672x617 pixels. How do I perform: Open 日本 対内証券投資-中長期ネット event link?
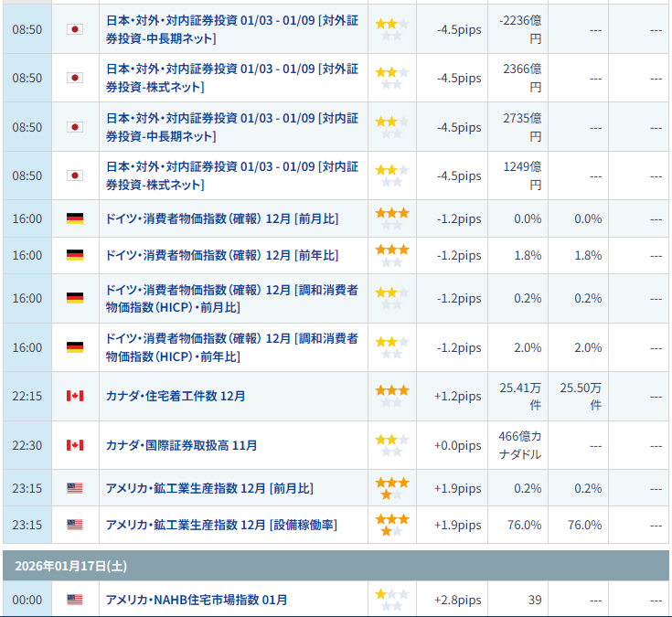pos(231,127)
